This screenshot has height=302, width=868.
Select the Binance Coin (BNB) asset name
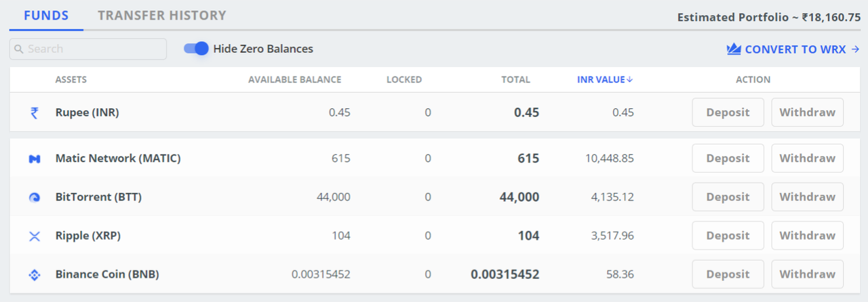[107, 274]
